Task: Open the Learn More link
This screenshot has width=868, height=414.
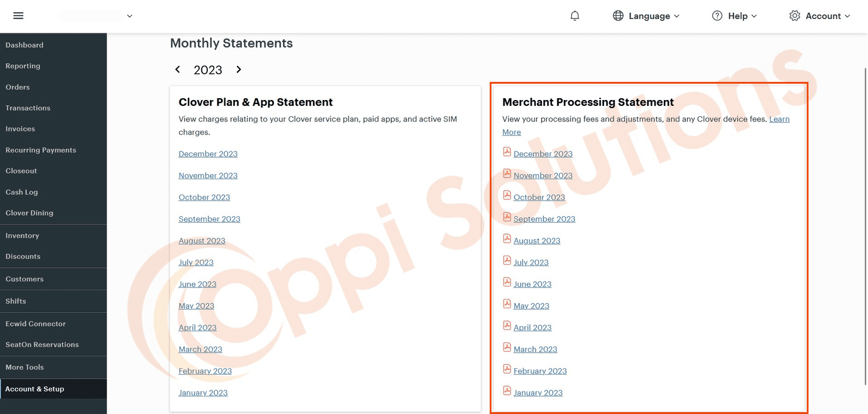Action: [x=779, y=119]
